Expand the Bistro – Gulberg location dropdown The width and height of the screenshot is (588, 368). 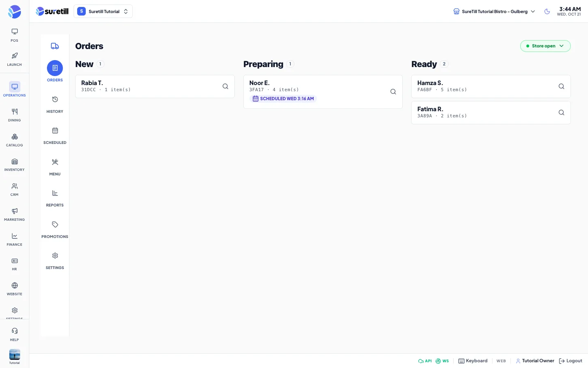coord(494,11)
